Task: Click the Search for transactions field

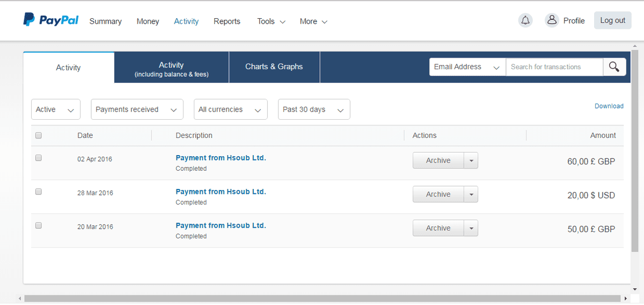Action: (554, 67)
